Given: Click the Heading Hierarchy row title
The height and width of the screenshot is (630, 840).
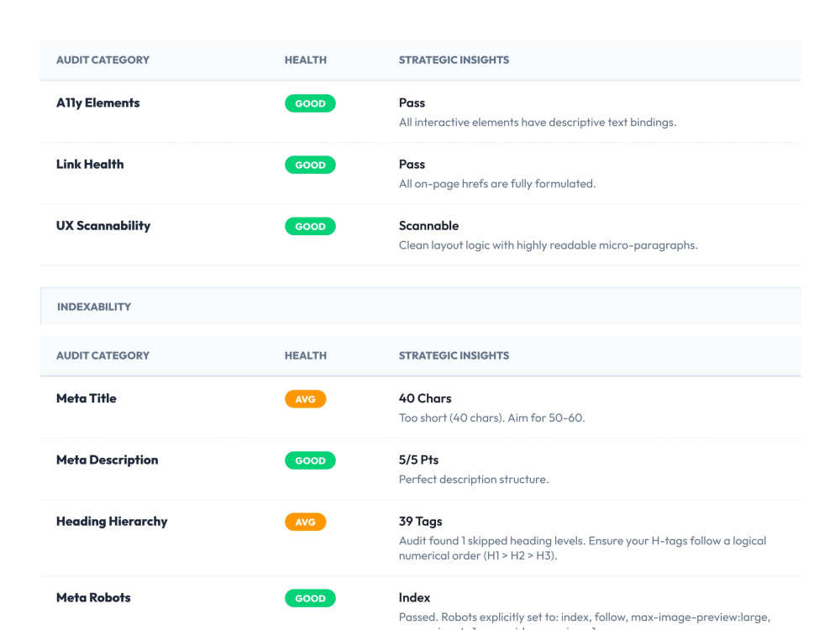Looking at the screenshot, I should [112, 522].
